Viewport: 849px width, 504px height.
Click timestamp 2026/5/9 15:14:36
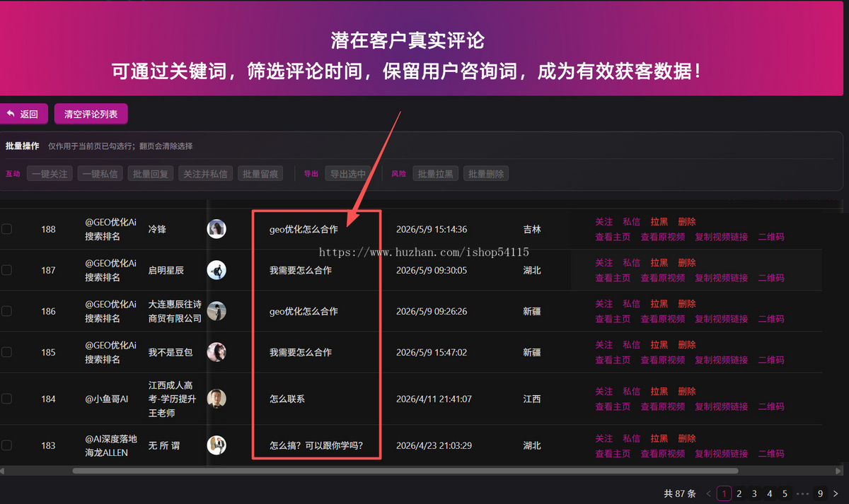(x=432, y=229)
